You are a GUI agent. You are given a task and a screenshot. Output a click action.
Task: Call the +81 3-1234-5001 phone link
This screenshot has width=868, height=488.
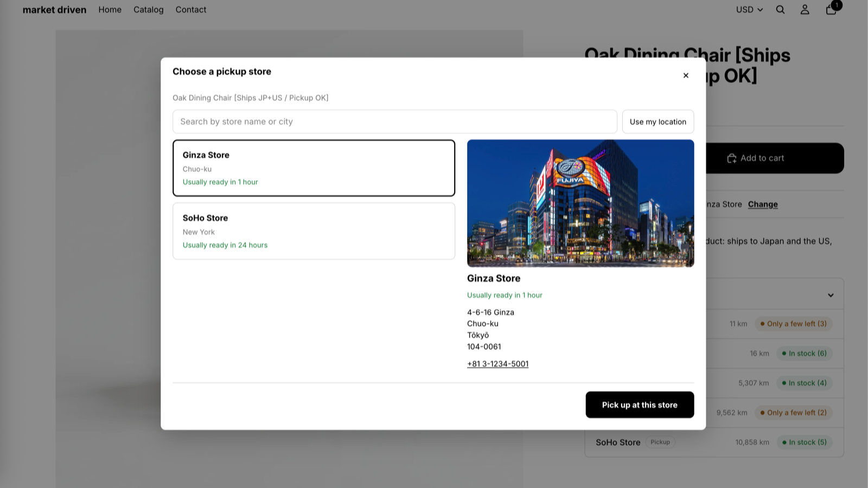tap(497, 364)
